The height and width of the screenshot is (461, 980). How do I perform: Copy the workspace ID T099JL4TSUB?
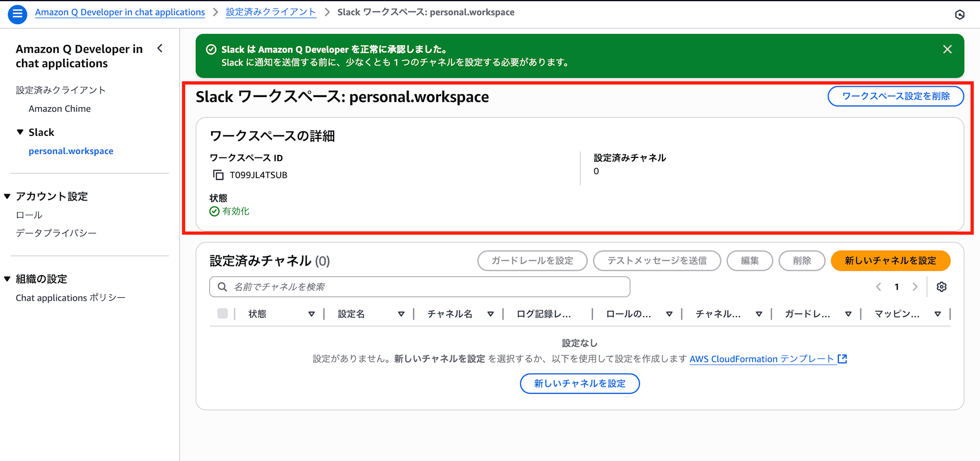click(218, 175)
